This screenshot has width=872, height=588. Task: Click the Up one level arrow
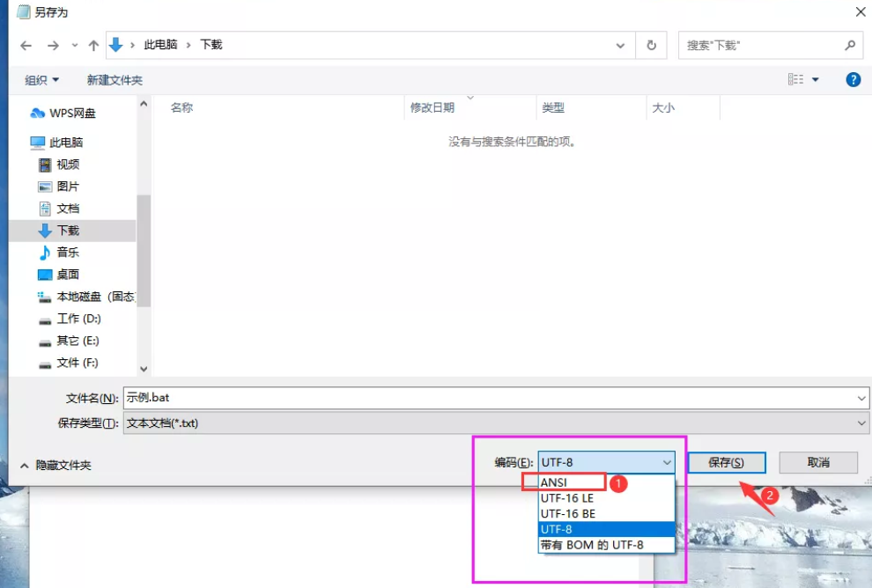[x=93, y=45]
